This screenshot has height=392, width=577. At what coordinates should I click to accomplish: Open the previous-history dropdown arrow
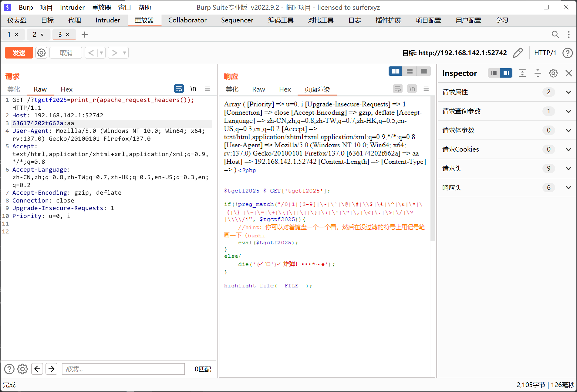pyautogui.click(x=101, y=53)
